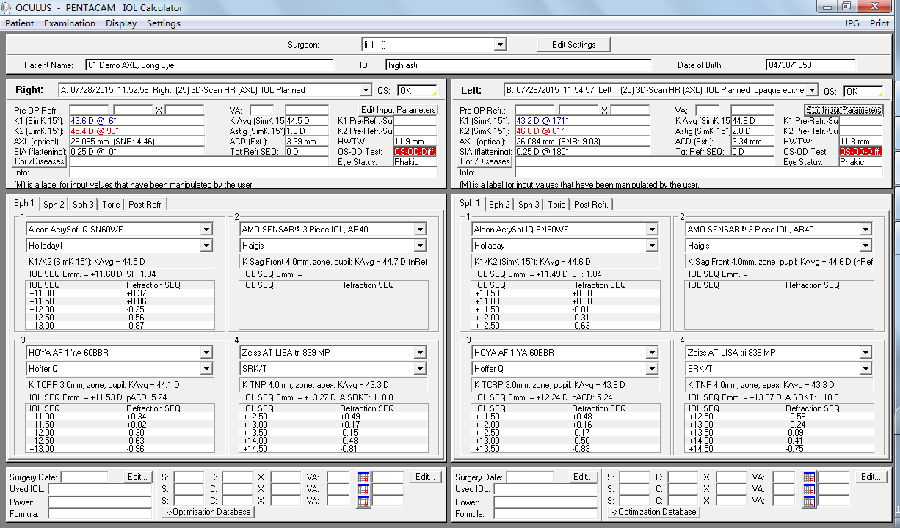Click first-row calendar icon in left-eye post-op panel
The height and width of the screenshot is (528, 900).
tap(809, 477)
